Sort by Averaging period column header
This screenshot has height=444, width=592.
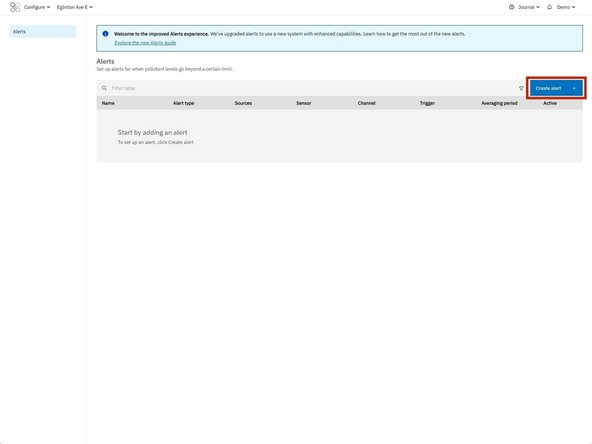(499, 103)
